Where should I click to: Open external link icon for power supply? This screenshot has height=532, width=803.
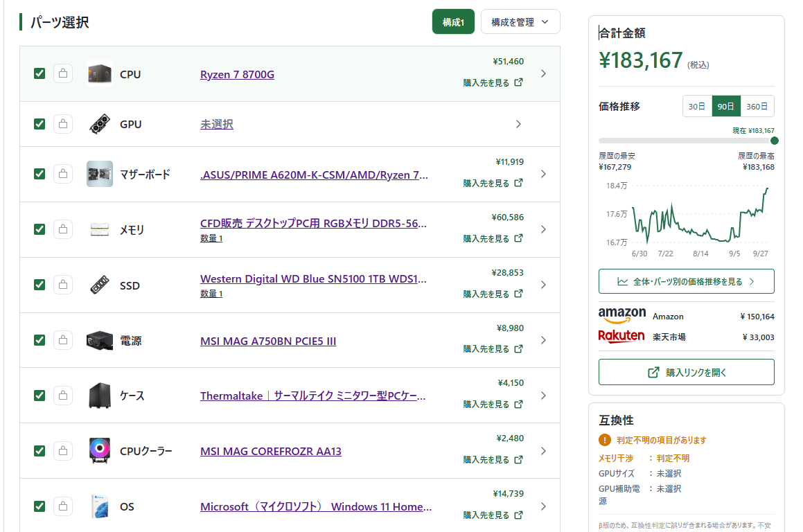click(x=519, y=348)
